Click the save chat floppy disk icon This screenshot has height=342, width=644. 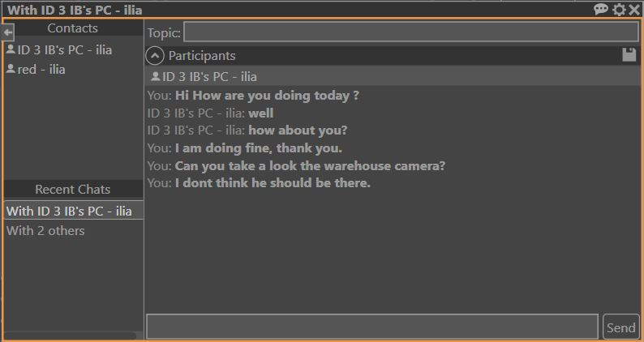[629, 55]
